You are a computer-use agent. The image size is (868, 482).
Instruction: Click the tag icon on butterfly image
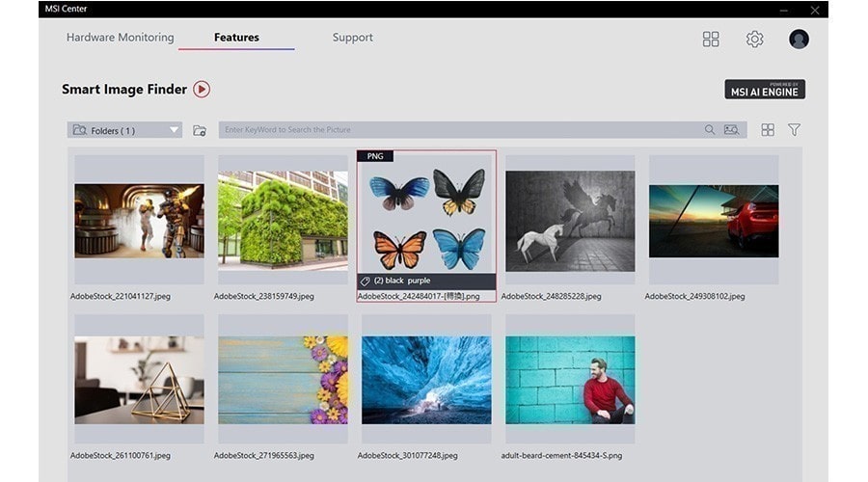click(x=365, y=281)
